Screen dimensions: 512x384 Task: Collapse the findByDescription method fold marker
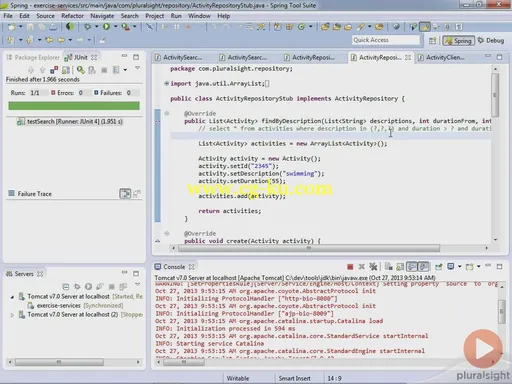tap(167, 113)
